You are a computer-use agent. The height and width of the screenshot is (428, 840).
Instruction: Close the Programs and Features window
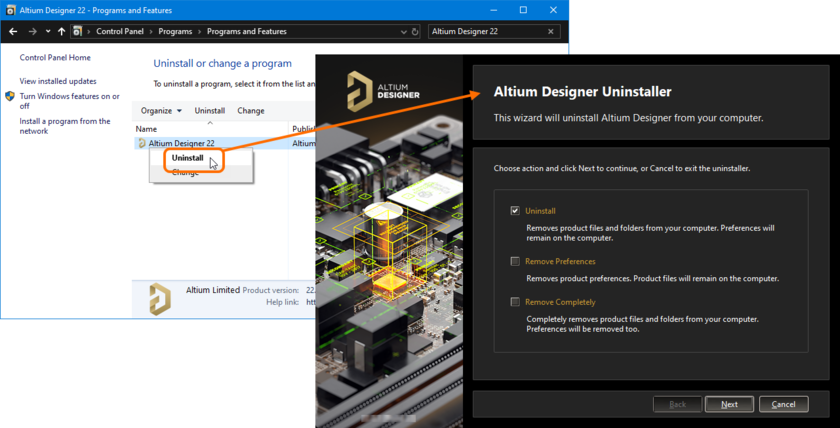[553, 10]
